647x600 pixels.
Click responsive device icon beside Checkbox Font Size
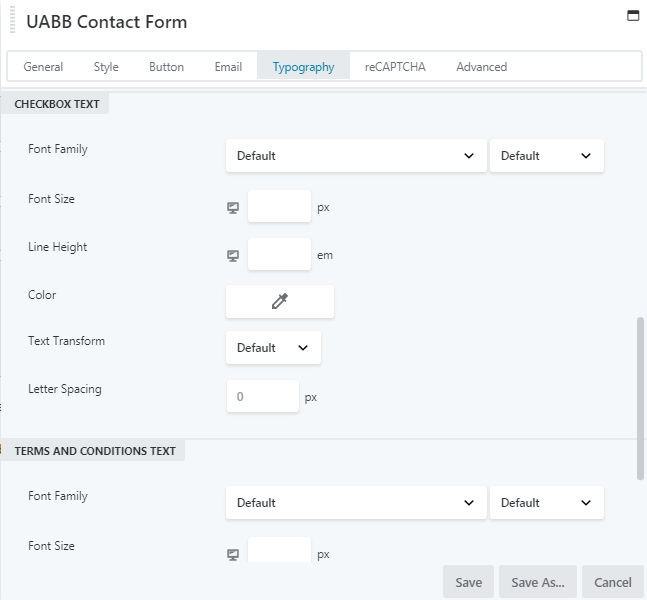233,208
